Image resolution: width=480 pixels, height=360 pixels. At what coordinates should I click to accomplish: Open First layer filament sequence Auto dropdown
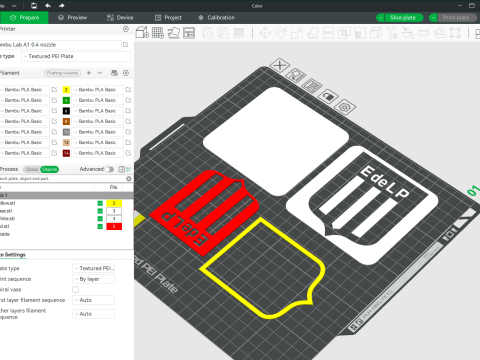pos(93,300)
